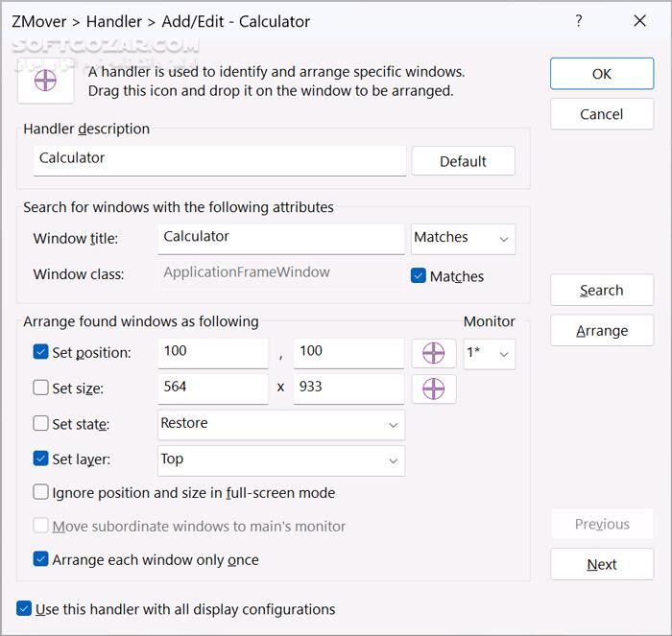Click the Search button
The image size is (672, 636).
(602, 291)
